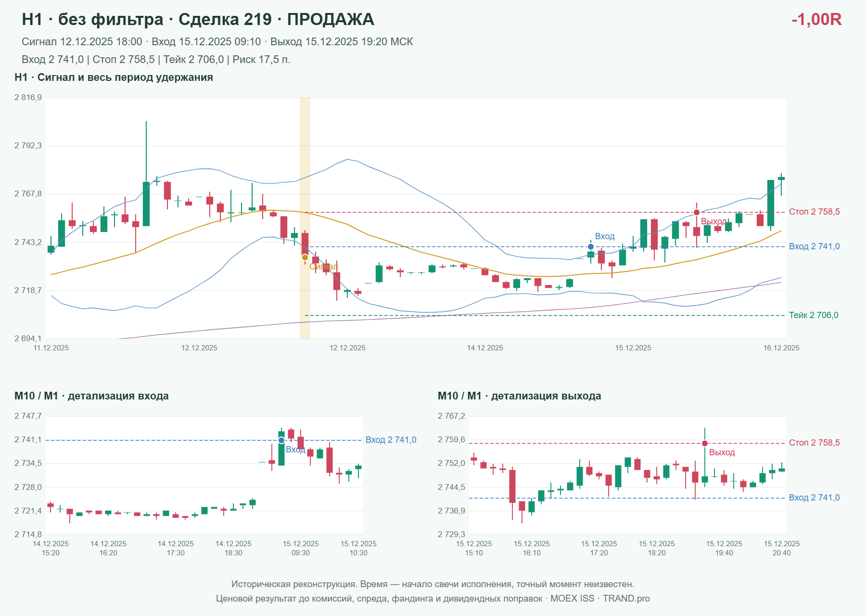866x616 pixels.
Task: Click the 'Вход 2 741,0' label in exit detail chart
Action: [814, 498]
